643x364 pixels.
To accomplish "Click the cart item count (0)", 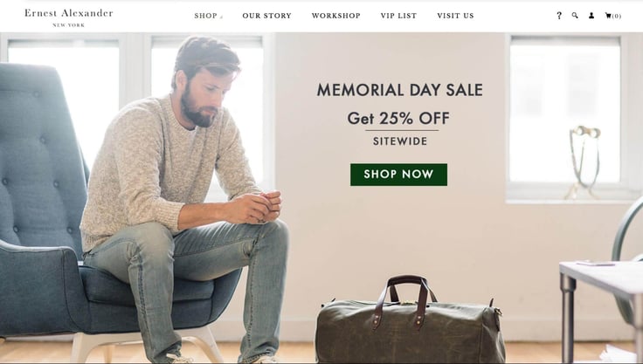I will click(x=617, y=16).
